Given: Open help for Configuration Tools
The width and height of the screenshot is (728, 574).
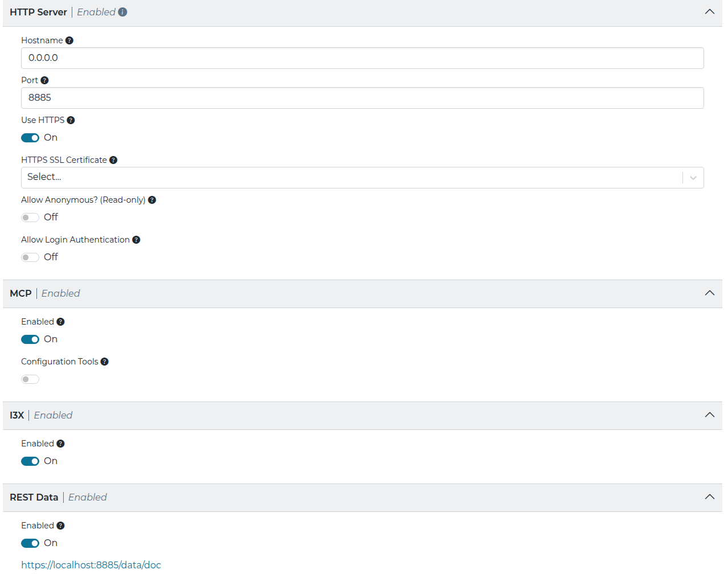Looking at the screenshot, I should click(x=105, y=361).
